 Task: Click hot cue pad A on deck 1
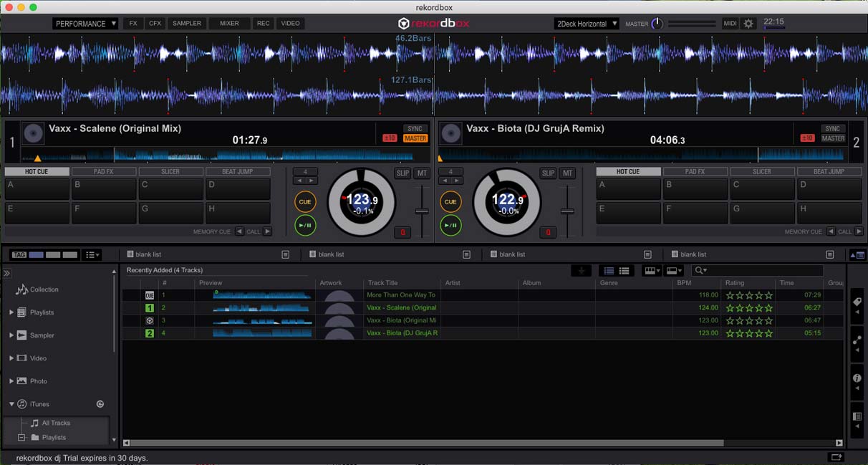(x=37, y=189)
